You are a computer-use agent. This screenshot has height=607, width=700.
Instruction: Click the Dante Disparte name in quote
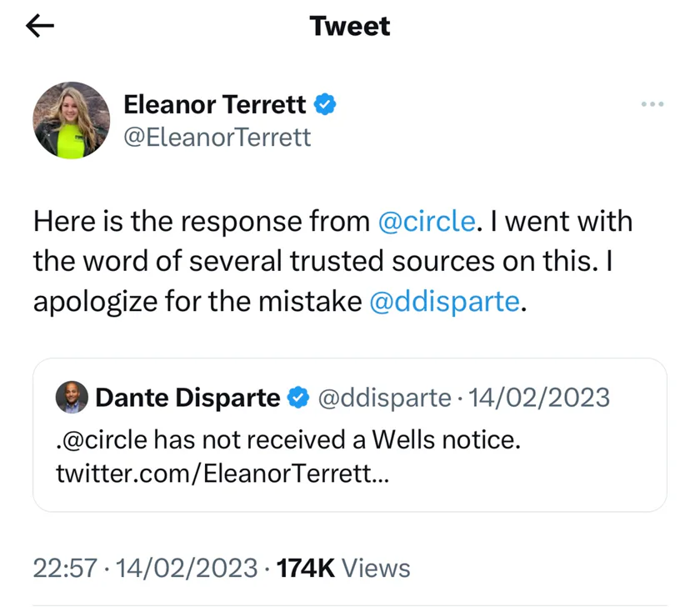pyautogui.click(x=187, y=398)
